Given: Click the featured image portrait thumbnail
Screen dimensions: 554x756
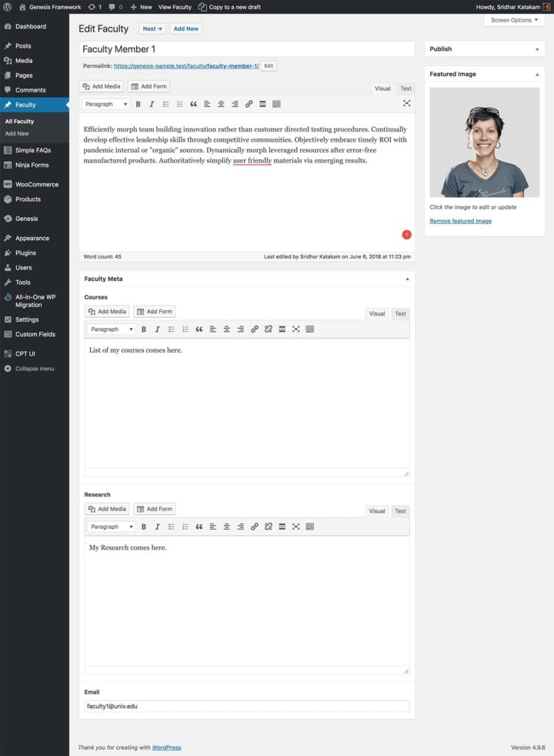Looking at the screenshot, I should click(x=485, y=142).
